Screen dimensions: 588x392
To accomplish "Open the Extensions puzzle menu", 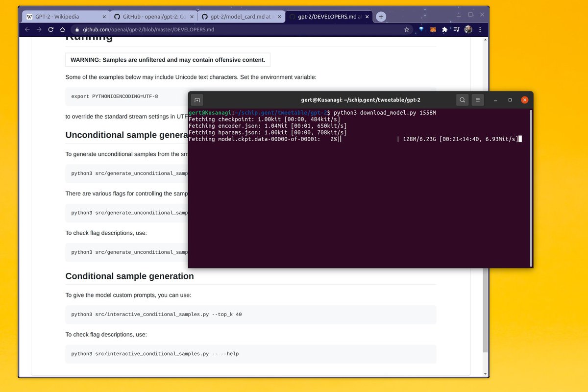I will [444, 29].
